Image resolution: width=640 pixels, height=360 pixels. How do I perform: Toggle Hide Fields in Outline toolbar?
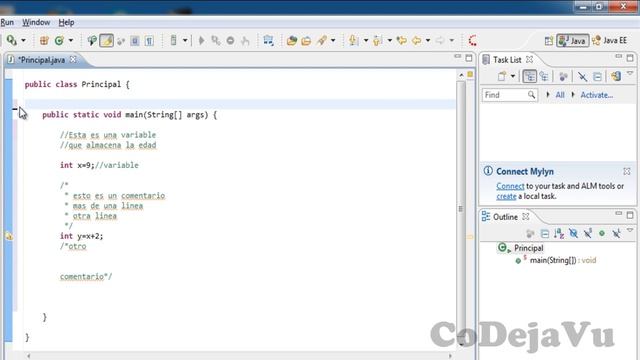[x=573, y=233]
